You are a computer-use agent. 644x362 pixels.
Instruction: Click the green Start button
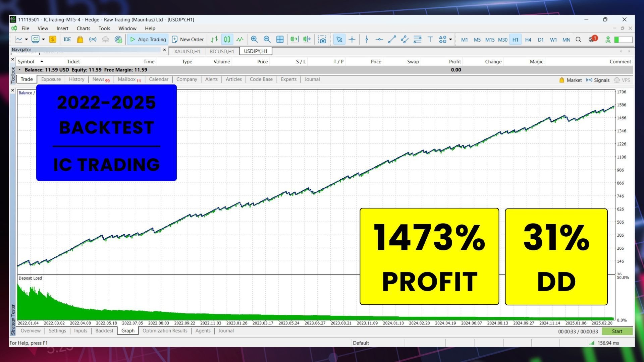[617, 331]
